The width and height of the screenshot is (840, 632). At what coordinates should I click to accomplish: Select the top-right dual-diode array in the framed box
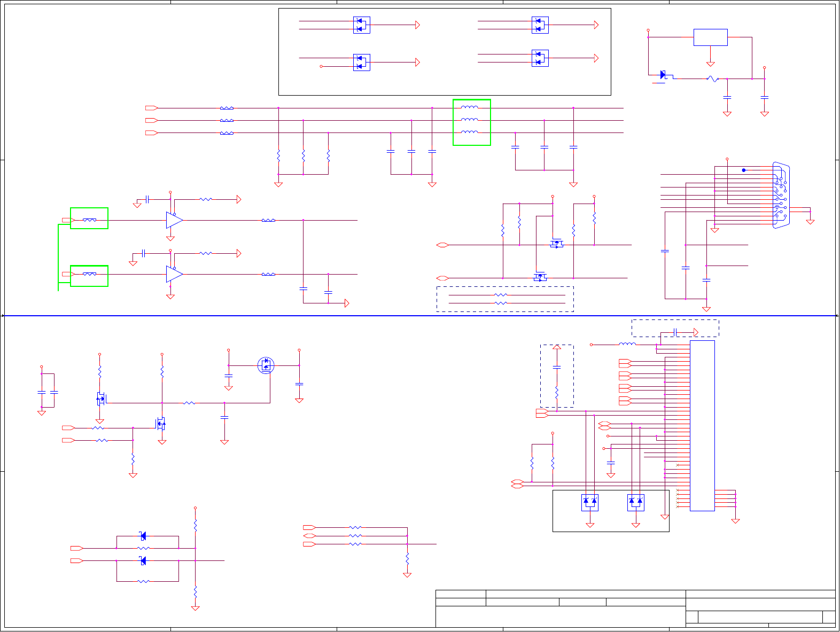point(540,25)
